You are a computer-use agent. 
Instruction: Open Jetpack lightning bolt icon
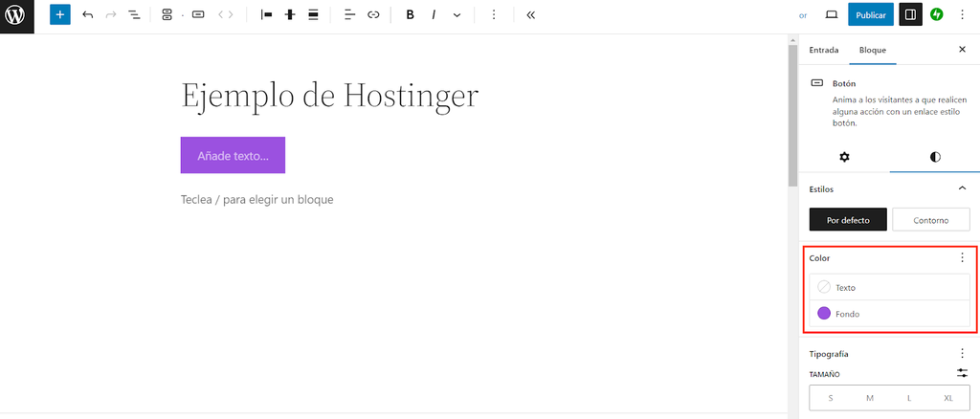tap(936, 15)
